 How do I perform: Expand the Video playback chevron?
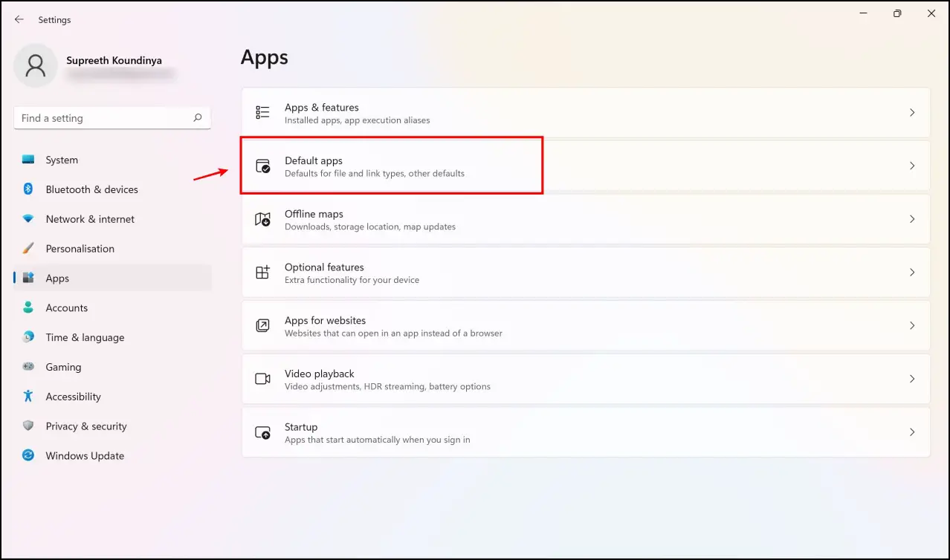[912, 379]
